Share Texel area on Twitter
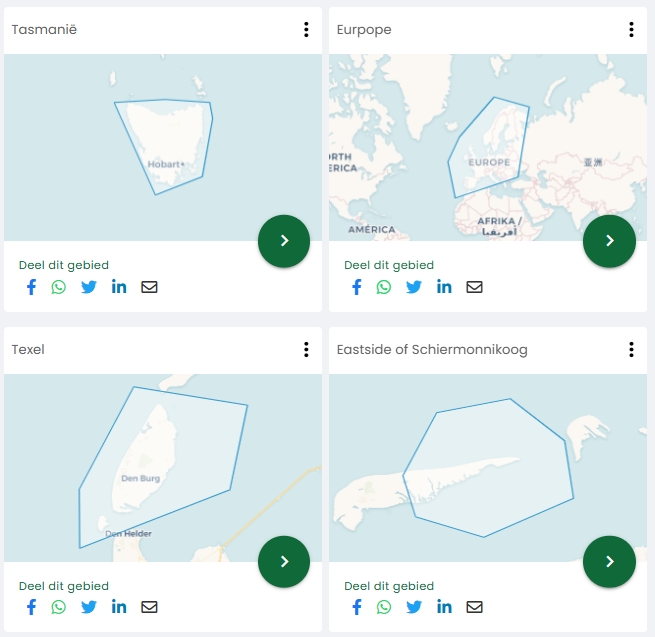The width and height of the screenshot is (655, 637). tap(89, 607)
